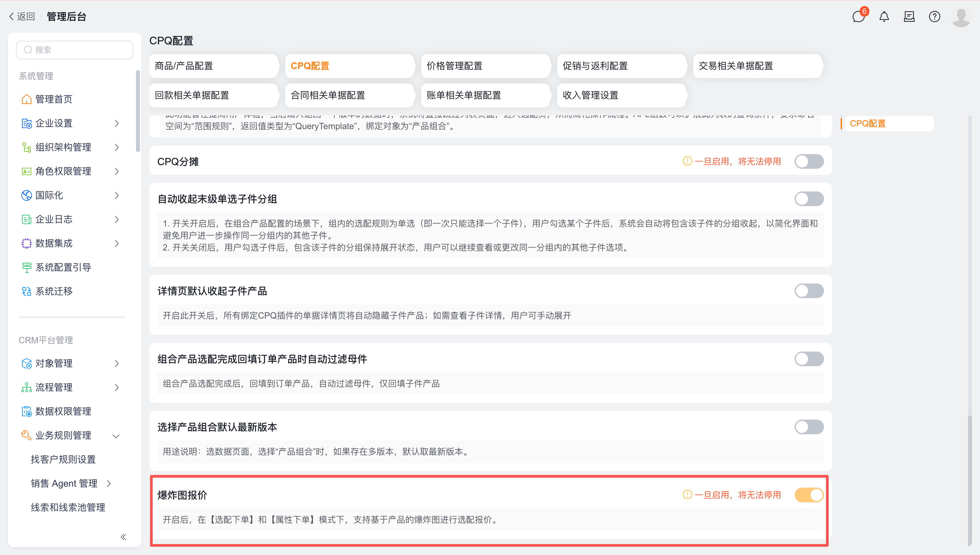Click the notification bell icon

tap(884, 17)
